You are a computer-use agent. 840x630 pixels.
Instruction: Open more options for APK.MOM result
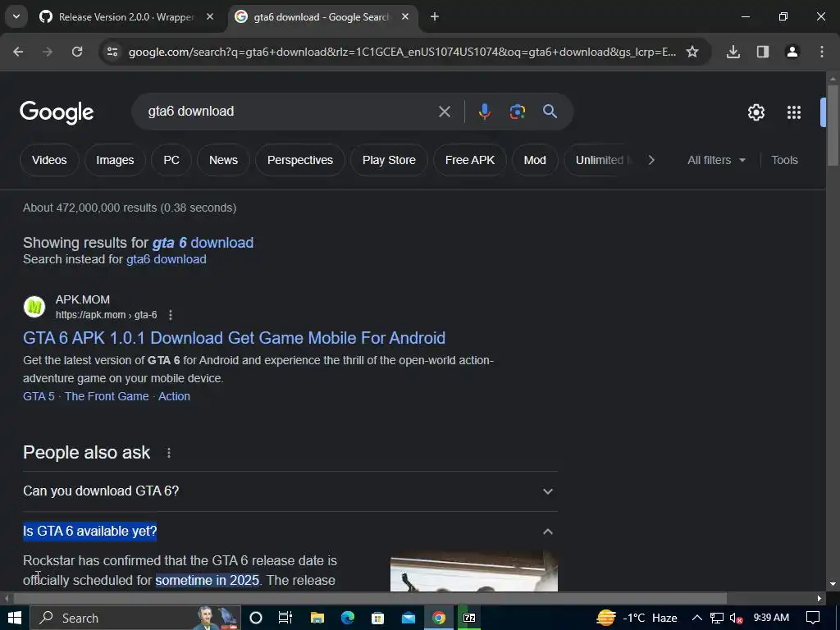[x=171, y=315]
